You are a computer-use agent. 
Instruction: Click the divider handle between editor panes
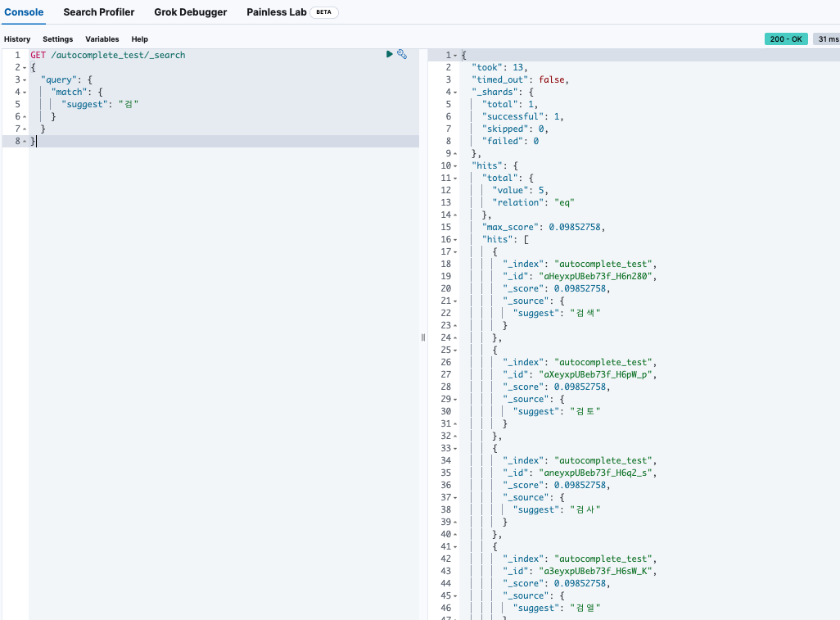[x=423, y=337]
